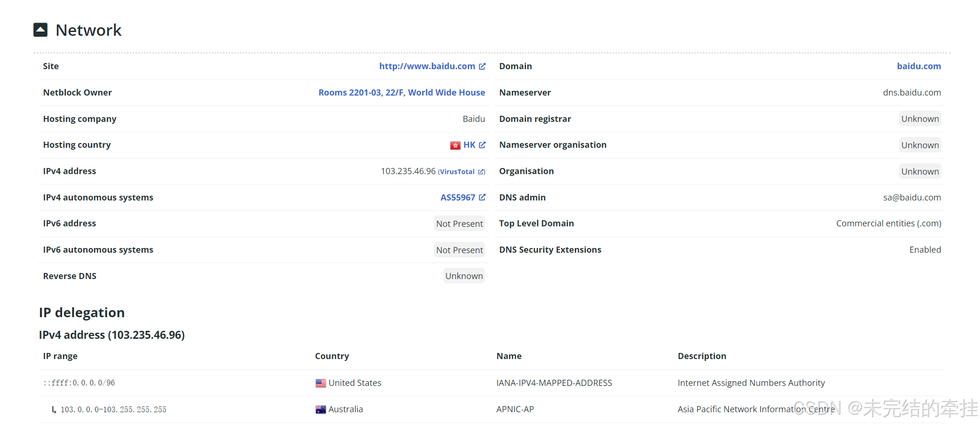The width and height of the screenshot is (980, 424).
Task: Click Not Present badge in IPv6 address row
Action: tap(460, 224)
